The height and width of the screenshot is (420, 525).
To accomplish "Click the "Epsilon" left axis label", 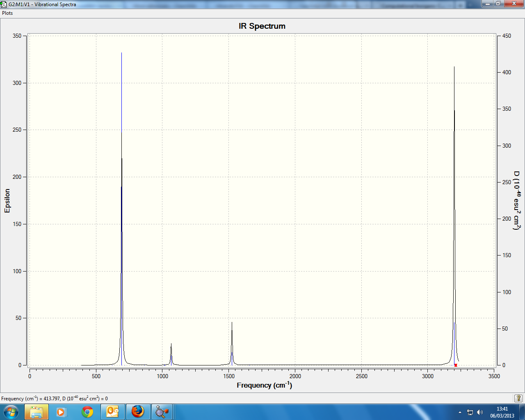I will pyautogui.click(x=7, y=201).
